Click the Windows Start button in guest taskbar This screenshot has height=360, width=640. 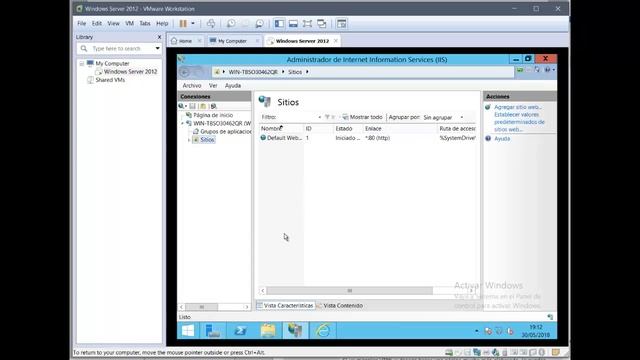[188, 331]
